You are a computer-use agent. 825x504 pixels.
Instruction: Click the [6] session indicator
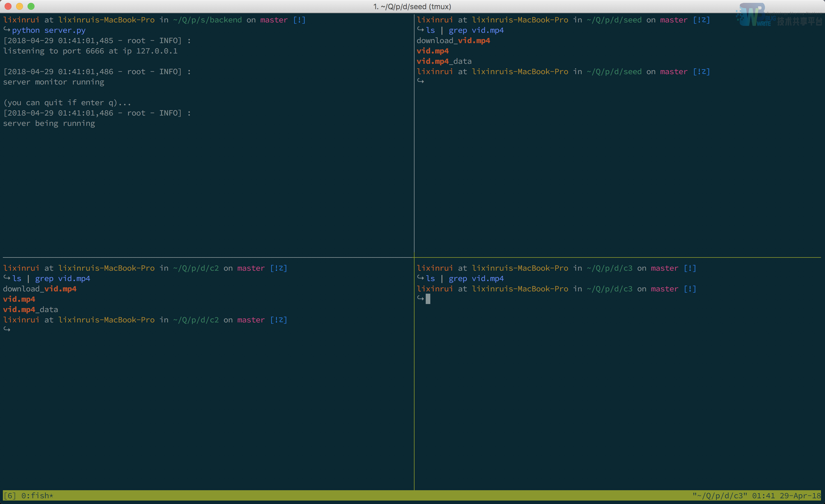(x=10, y=496)
